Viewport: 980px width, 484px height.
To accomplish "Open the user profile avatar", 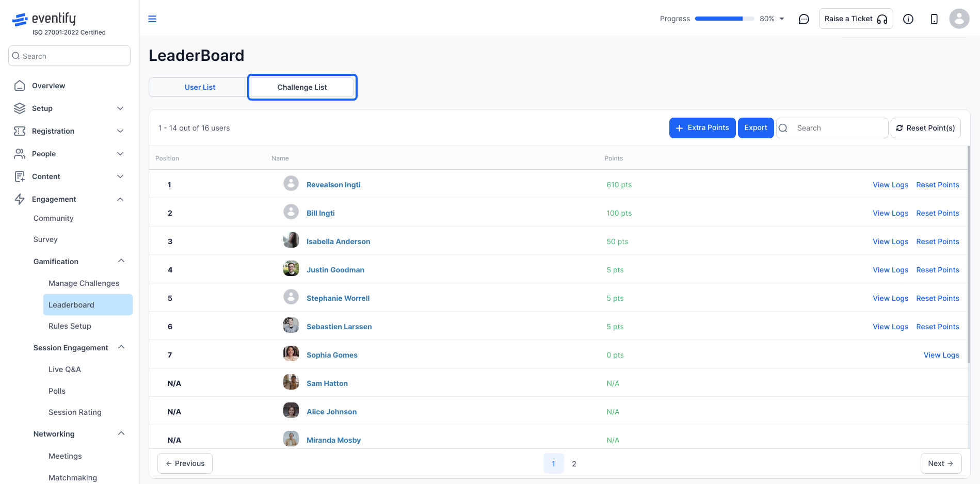I will (959, 19).
